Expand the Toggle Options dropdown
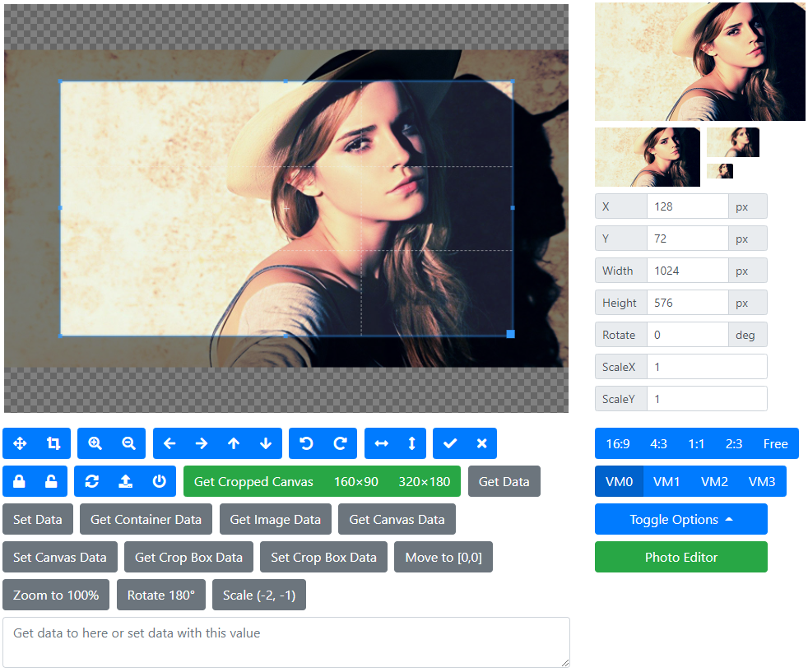Image resolution: width=808 pixels, height=672 pixels. (680, 519)
